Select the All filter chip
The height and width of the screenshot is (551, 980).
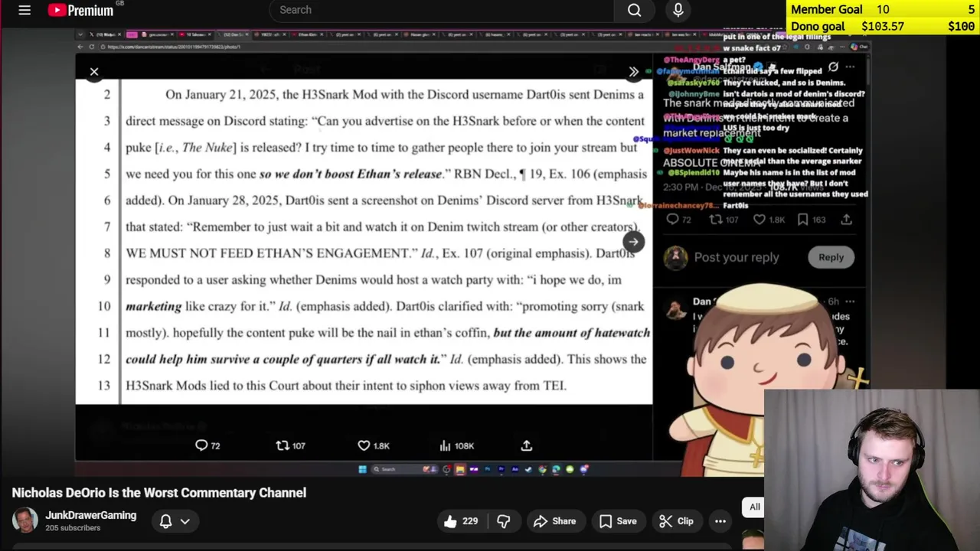754,507
